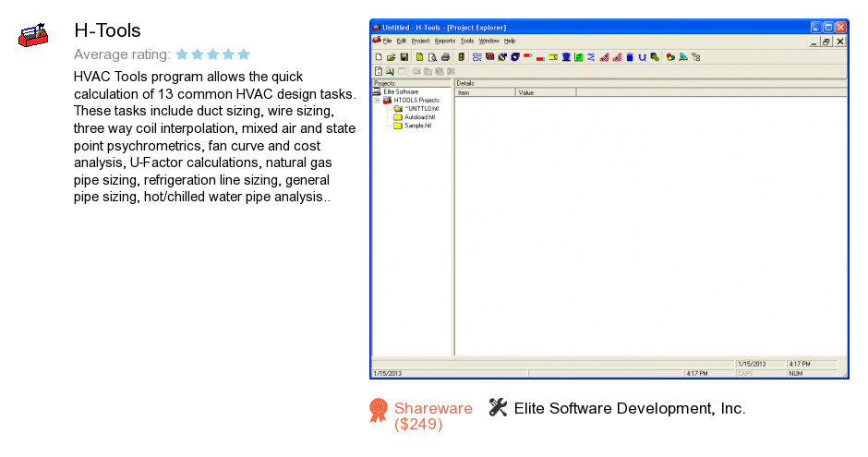Click the inner document minimize button

pos(814,42)
